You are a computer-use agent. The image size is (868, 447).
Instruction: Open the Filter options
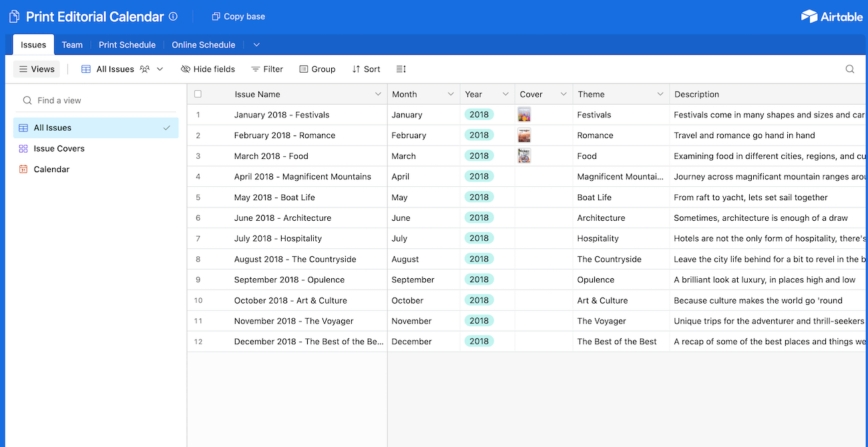tap(267, 69)
